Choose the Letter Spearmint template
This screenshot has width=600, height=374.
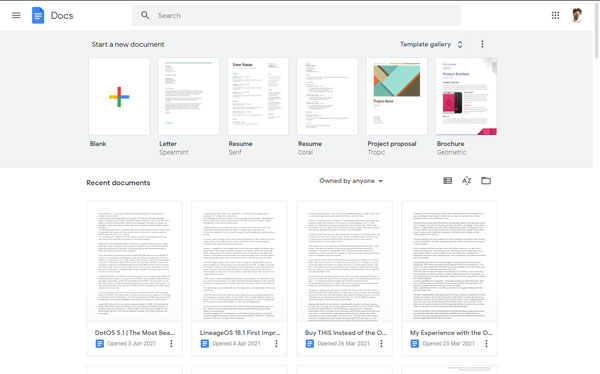189,96
